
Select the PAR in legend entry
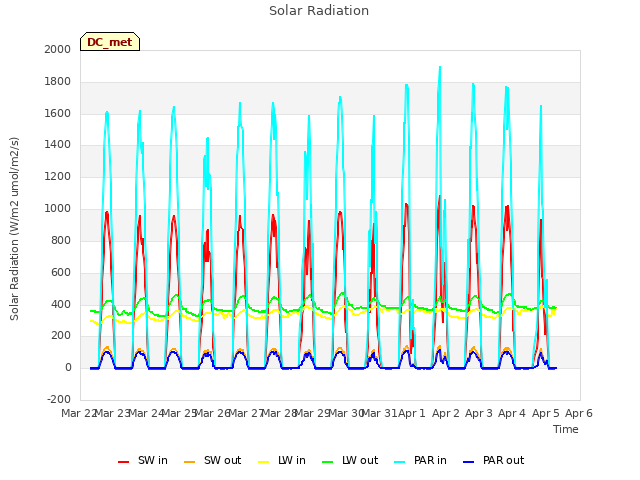point(421,460)
